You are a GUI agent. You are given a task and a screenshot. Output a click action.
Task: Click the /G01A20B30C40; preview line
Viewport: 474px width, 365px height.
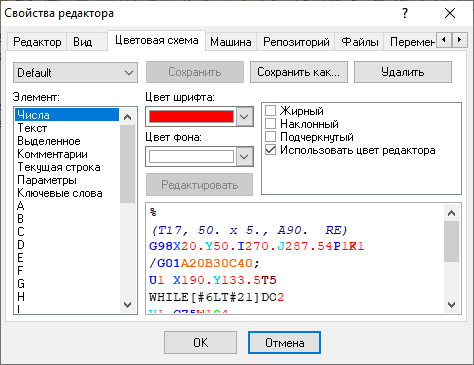click(x=204, y=263)
